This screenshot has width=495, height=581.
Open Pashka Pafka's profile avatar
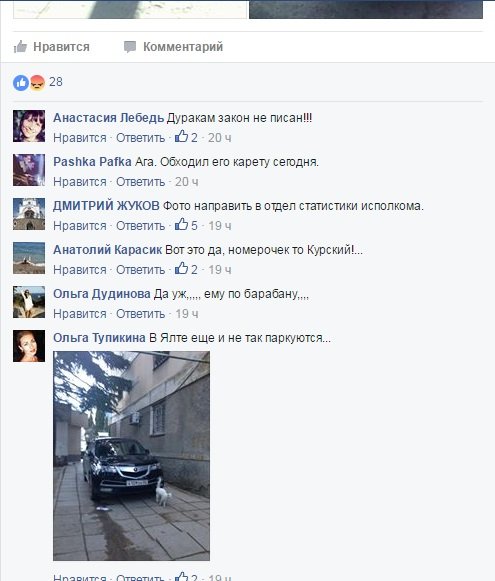click(29, 170)
